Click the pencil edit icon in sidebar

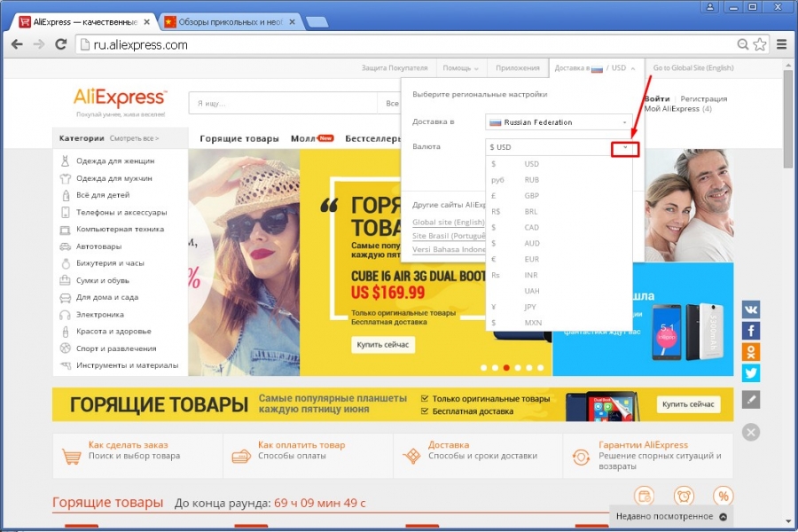point(751,400)
